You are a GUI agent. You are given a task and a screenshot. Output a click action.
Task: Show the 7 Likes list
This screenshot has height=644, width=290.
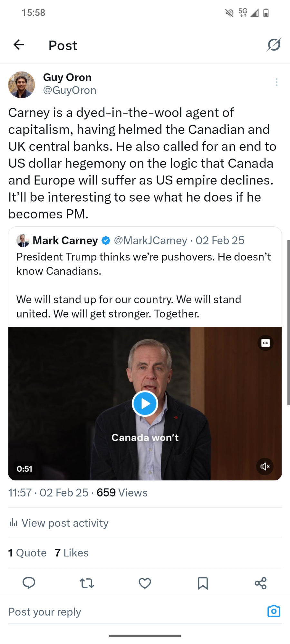[72, 553]
